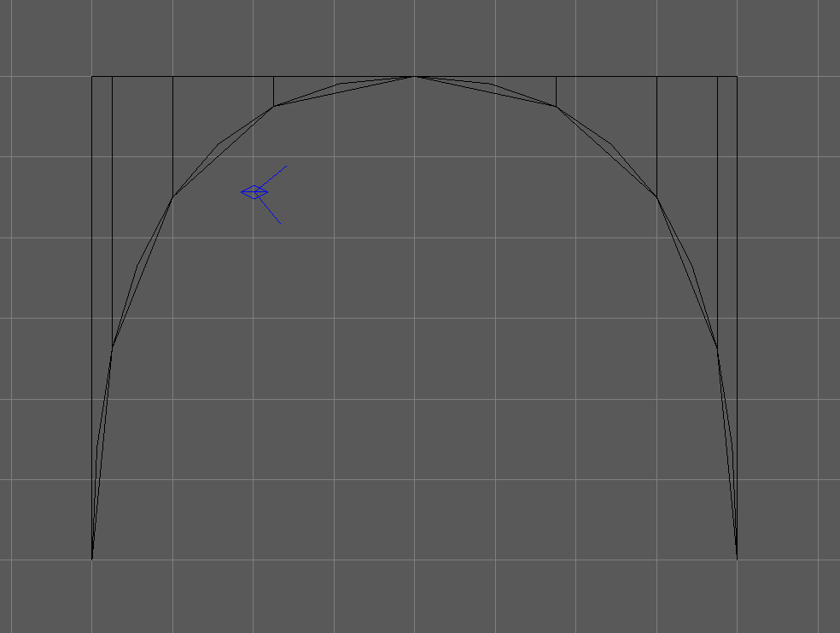Select the top-left corner of the wireframe
The image size is (840, 633).
(92, 77)
